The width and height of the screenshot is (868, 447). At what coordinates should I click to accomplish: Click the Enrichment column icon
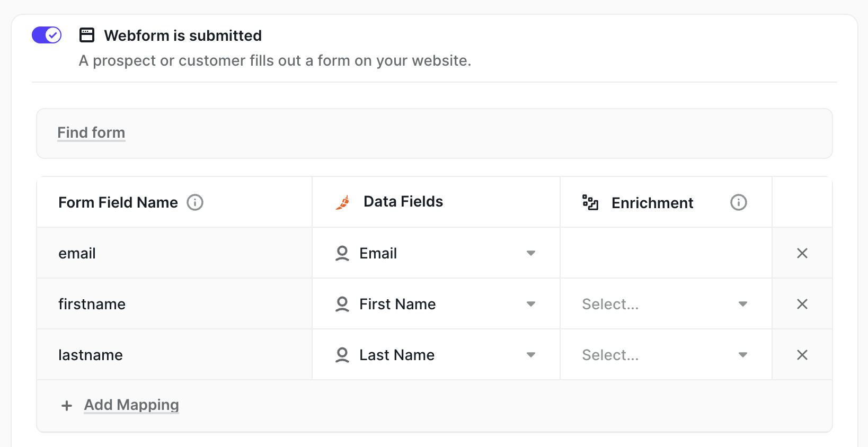click(x=590, y=202)
